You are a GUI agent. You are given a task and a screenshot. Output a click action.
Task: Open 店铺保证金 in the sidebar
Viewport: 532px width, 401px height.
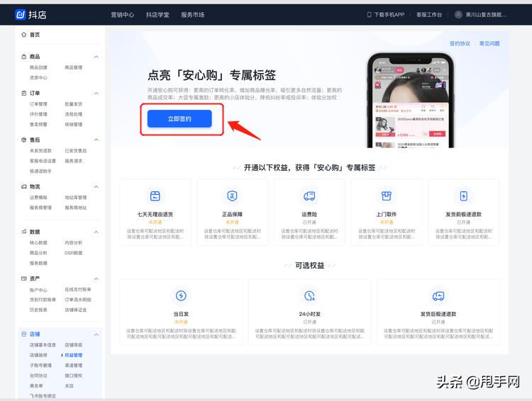tap(76, 310)
